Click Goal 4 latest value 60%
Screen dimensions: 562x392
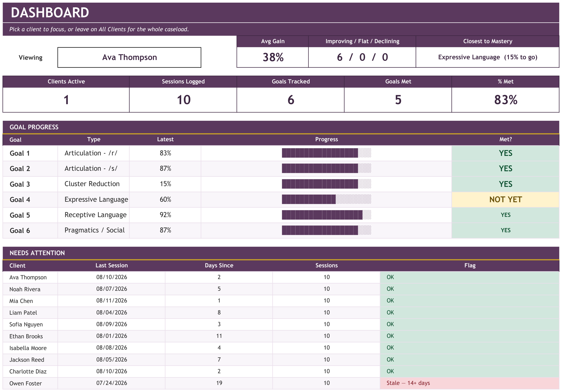point(165,199)
